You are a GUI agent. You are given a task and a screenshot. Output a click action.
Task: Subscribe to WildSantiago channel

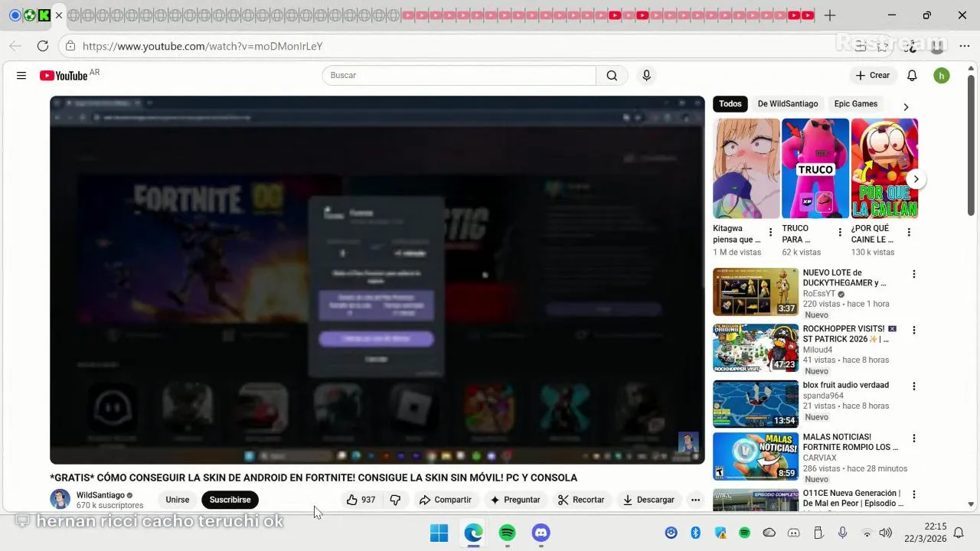(x=230, y=500)
